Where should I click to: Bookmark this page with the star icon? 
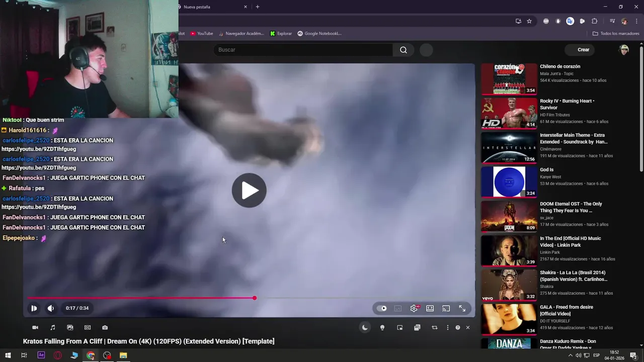point(529,21)
